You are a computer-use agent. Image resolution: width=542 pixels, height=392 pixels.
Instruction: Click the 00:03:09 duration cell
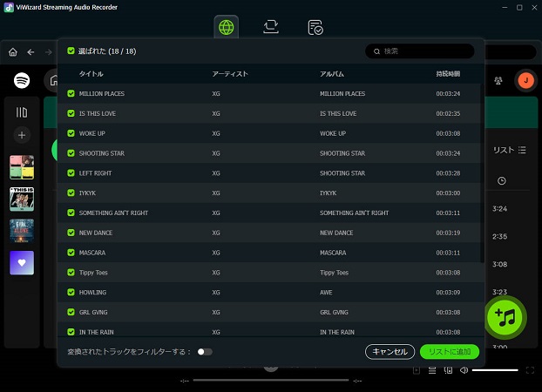tap(448, 293)
